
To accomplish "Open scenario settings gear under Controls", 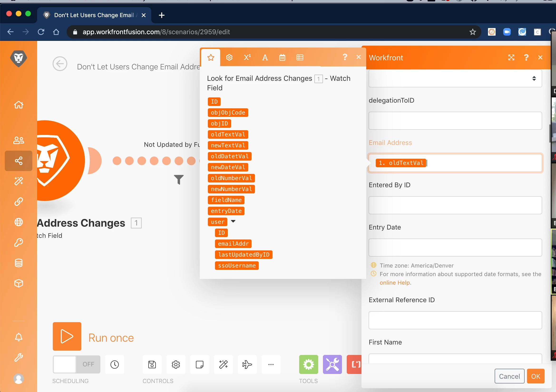I will tap(176, 364).
